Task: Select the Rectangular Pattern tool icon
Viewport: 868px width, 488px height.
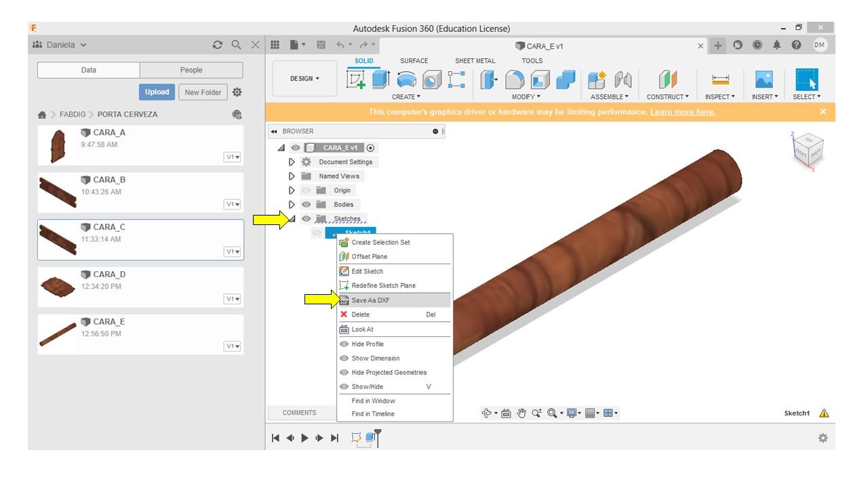Action: pyautogui.click(x=456, y=79)
